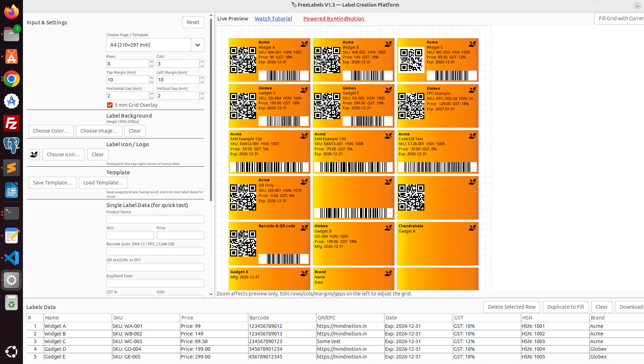
Task: Open LibreOffice Writer from the dock
Action: pyautogui.click(x=11, y=190)
